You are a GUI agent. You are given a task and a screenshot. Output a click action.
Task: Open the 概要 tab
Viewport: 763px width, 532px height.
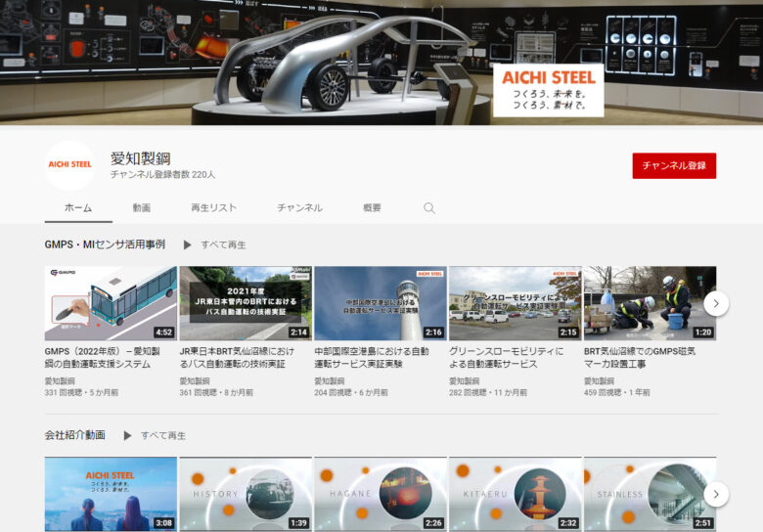pyautogui.click(x=372, y=208)
